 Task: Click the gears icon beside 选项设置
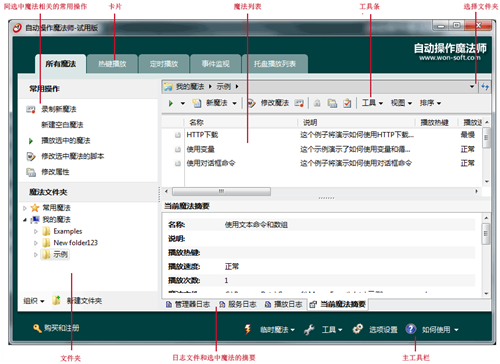point(358,329)
